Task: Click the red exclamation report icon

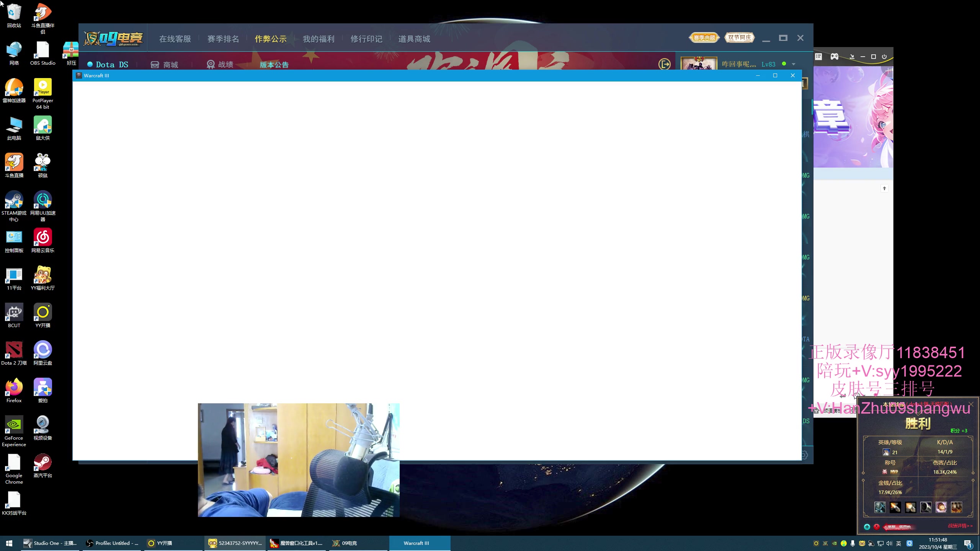Action: [x=877, y=527]
